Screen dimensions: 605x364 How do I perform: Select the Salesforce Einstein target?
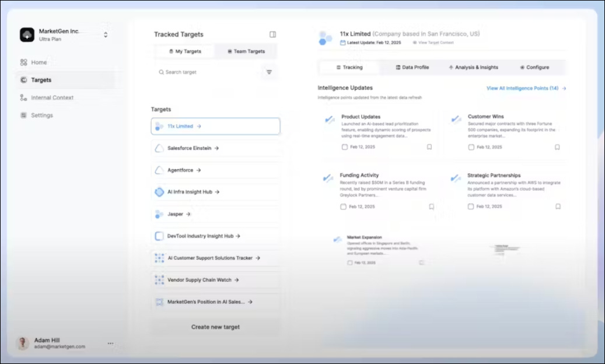click(x=215, y=148)
